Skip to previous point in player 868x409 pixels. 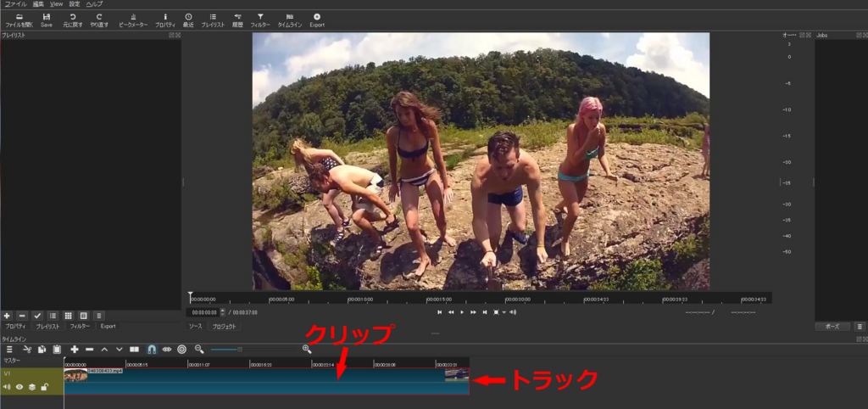tap(440, 312)
